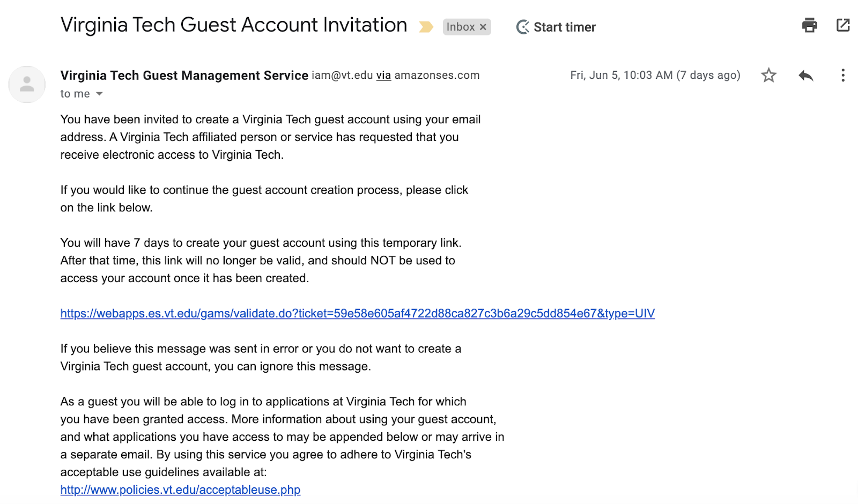Viewport: 858px width, 504px height.
Task: Open the acceptableuse.php policies link
Action: pyautogui.click(x=180, y=490)
